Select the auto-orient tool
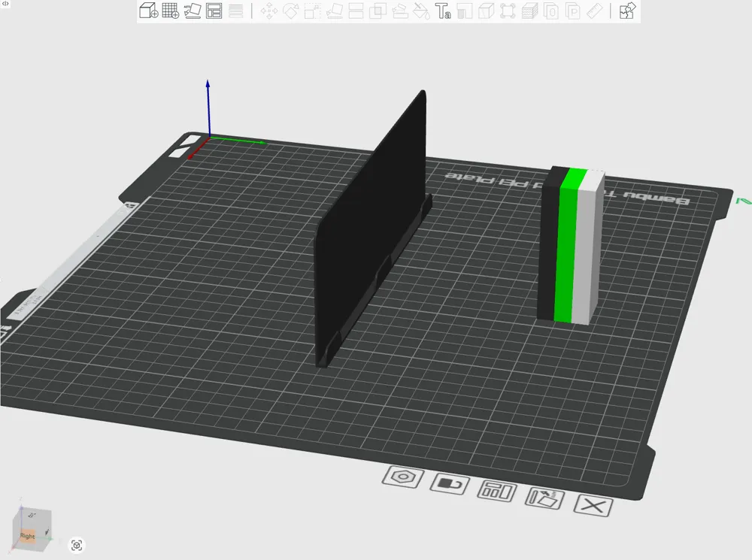Viewport: 752px width, 560px height. tap(193, 11)
